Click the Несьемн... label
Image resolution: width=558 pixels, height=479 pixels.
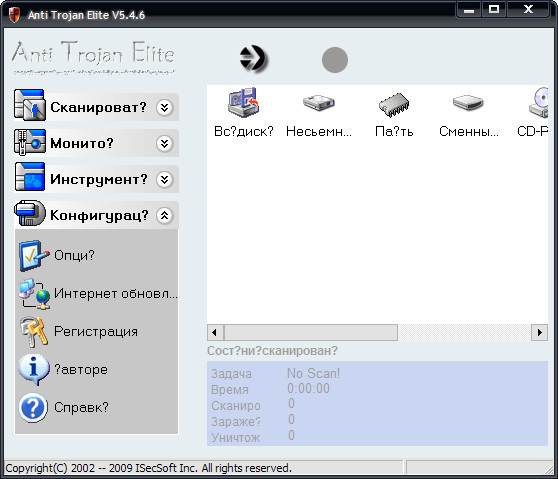(319, 132)
